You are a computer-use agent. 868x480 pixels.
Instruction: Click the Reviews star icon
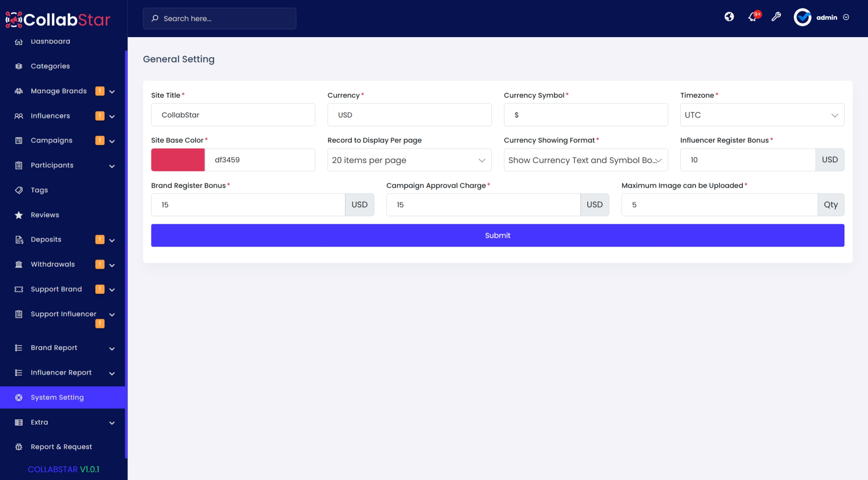coord(19,215)
